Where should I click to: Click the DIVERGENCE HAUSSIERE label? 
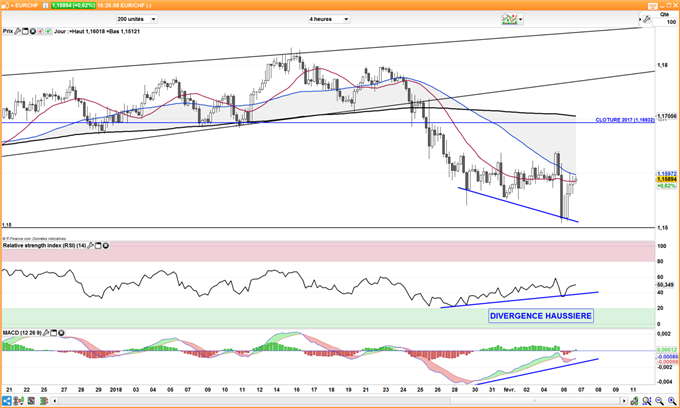541,316
